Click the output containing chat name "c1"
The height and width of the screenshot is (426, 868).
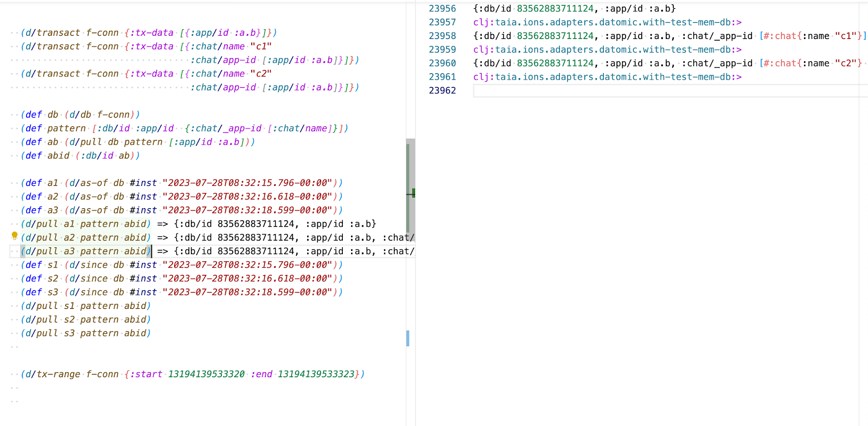click(x=670, y=36)
